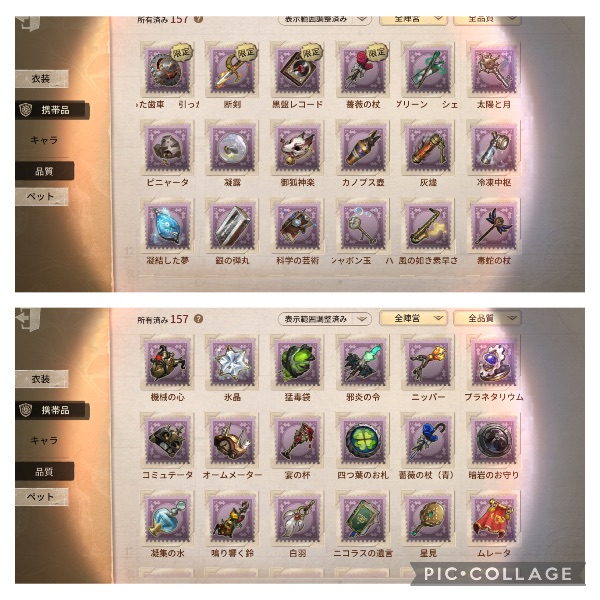Open ペット tab in bottom screenshot

[x=41, y=497]
